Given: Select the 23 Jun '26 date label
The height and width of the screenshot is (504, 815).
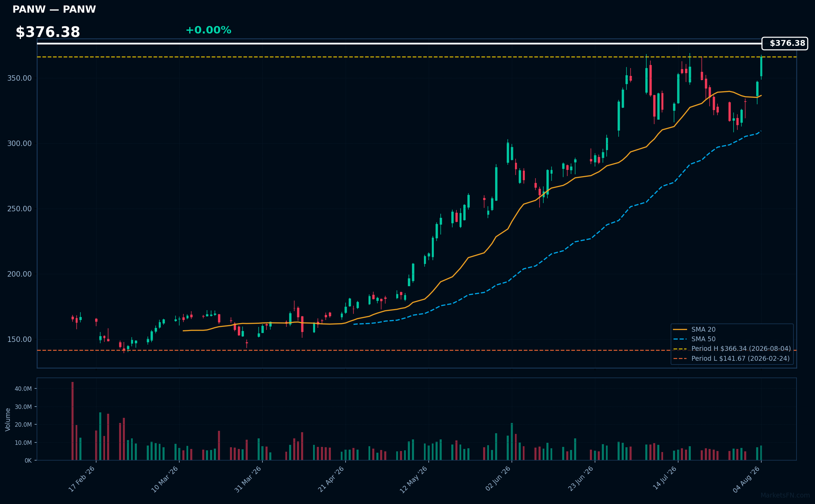Looking at the screenshot, I should tap(581, 479).
